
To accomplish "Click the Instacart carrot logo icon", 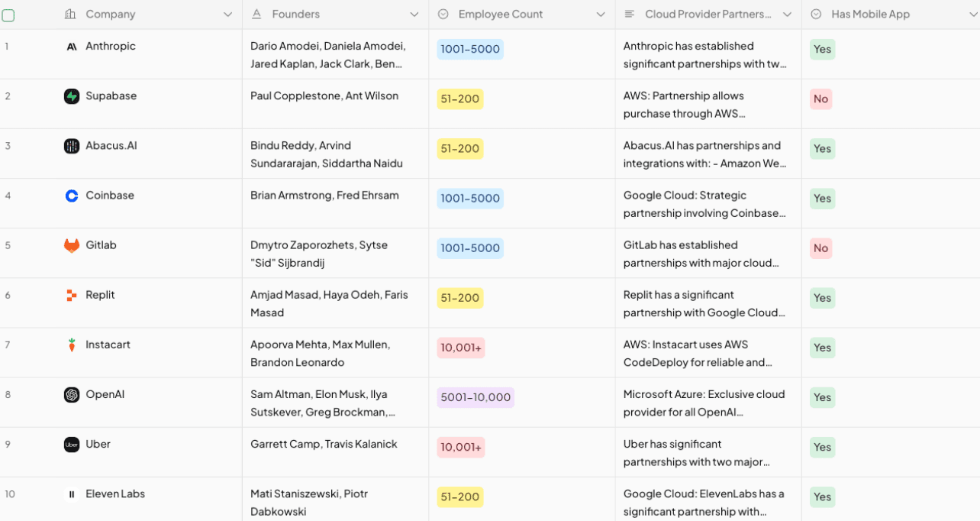I will [x=72, y=345].
